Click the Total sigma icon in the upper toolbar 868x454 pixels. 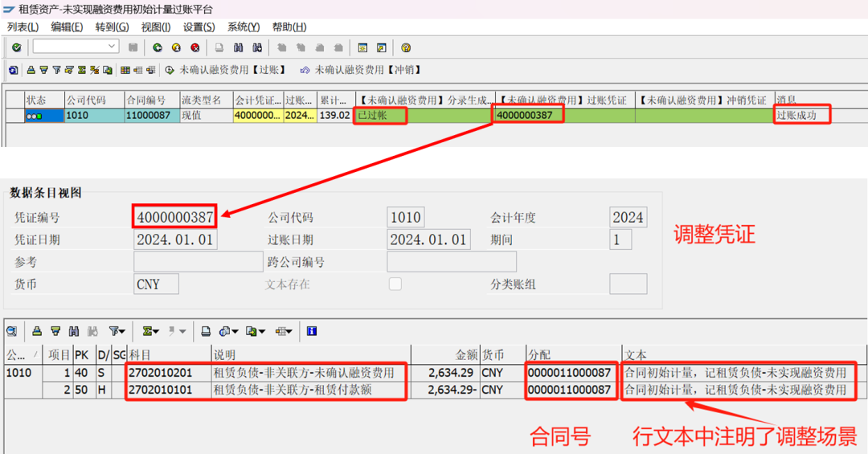click(82, 70)
